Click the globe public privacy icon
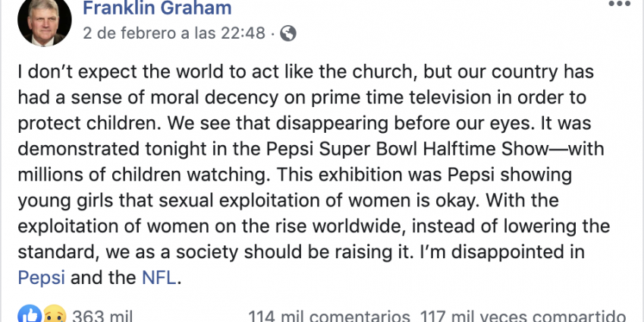 [288, 33]
